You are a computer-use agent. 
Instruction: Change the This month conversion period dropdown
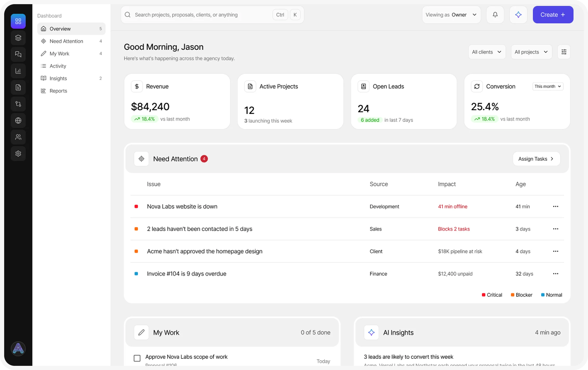pos(548,86)
